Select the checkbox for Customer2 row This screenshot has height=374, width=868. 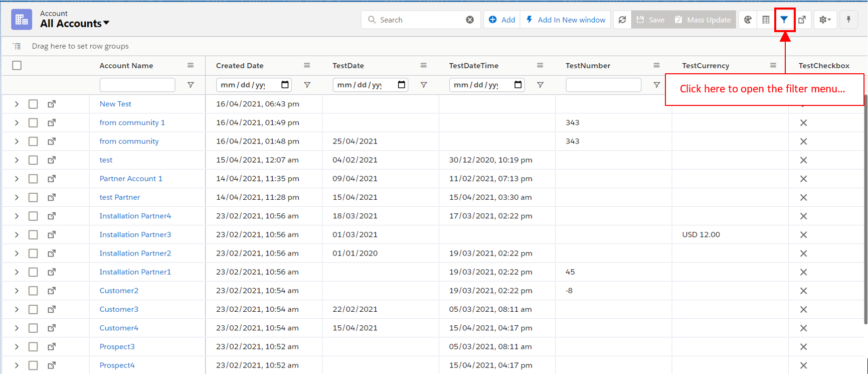[x=33, y=291]
